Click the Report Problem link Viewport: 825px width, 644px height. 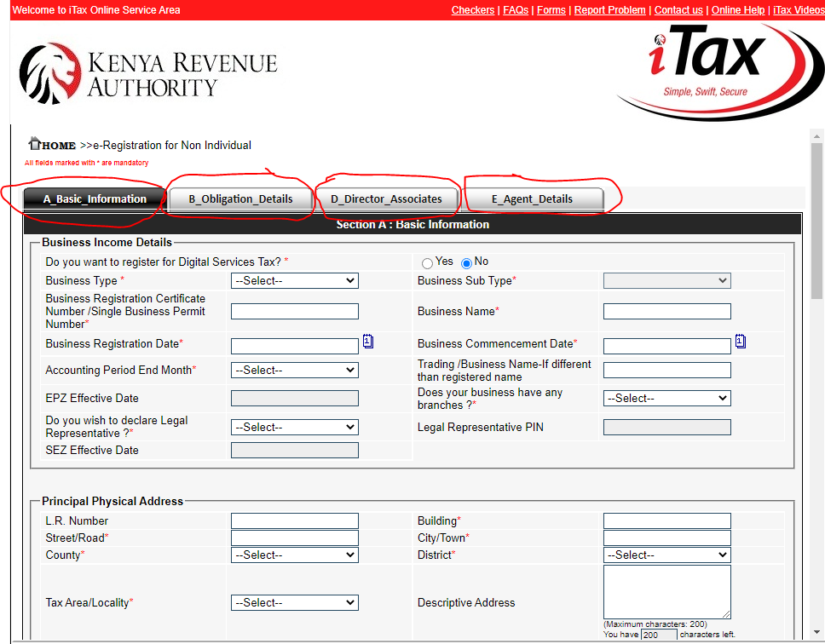(609, 9)
